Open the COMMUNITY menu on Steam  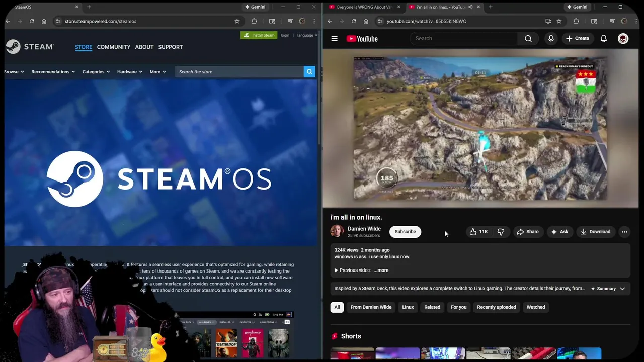click(x=114, y=47)
